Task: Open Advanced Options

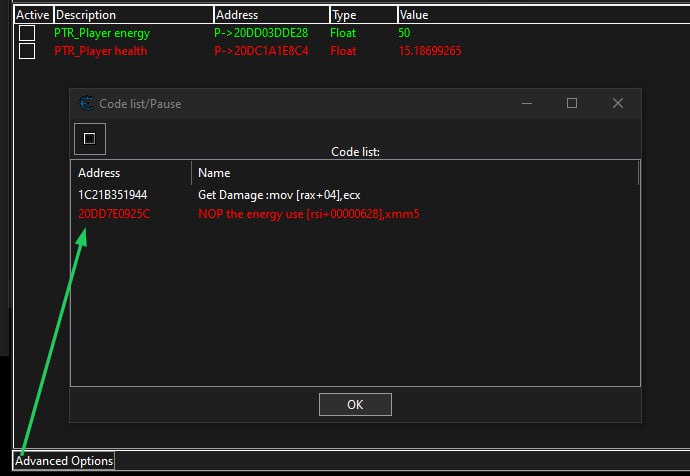Action: click(64, 461)
